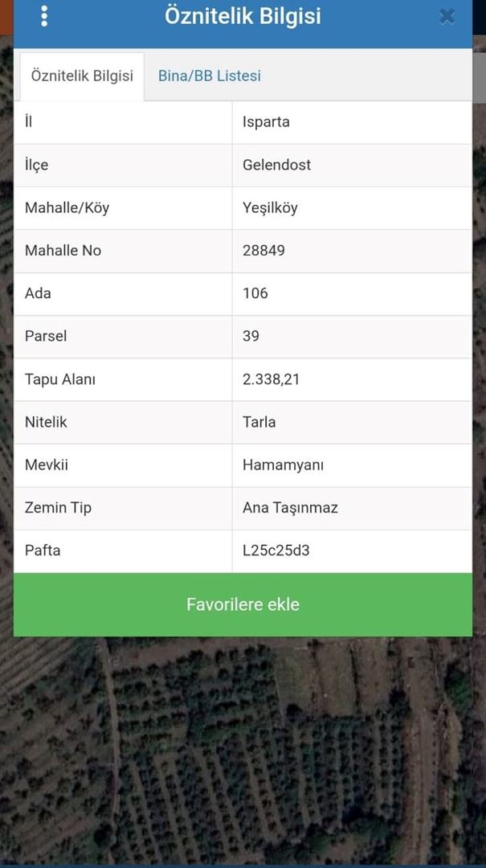Select the Tapu Alanı value 2.338,21
This screenshot has height=868, width=486.
click(x=271, y=379)
